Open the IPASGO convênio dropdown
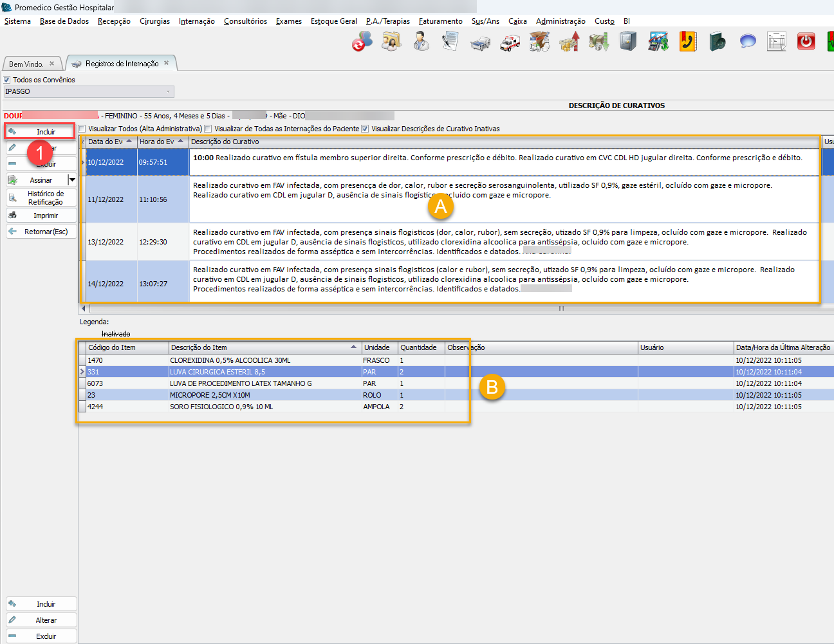The width and height of the screenshot is (834, 644). click(x=169, y=91)
